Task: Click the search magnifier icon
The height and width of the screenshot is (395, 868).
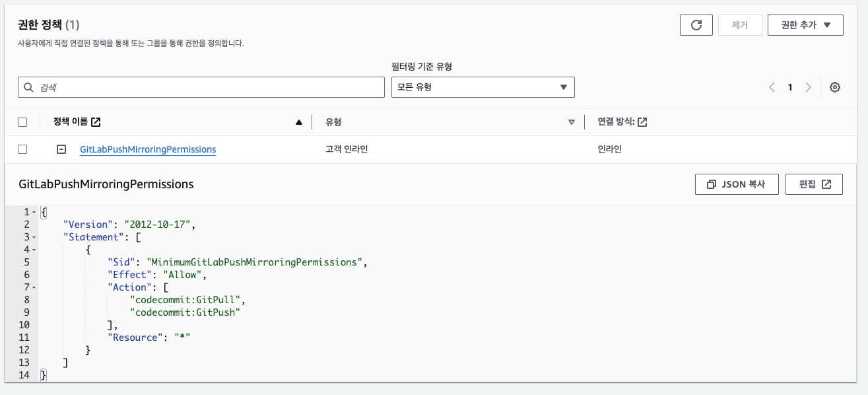Action: click(x=29, y=87)
